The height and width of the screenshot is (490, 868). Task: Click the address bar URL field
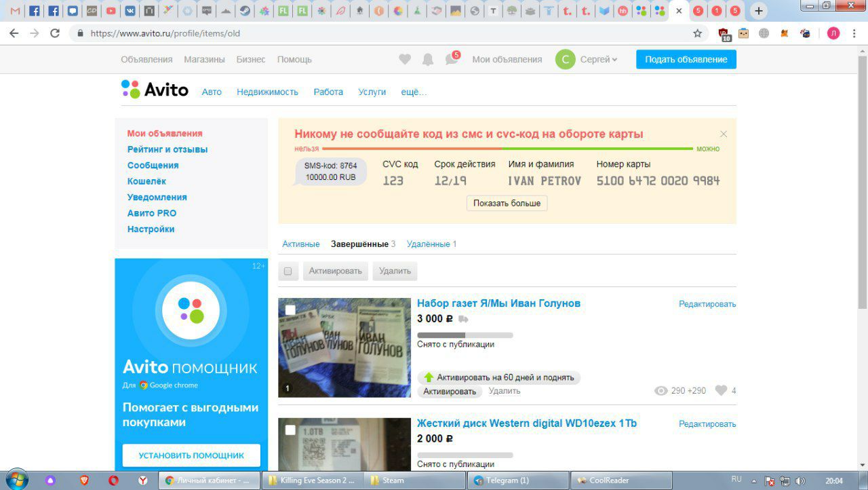[x=387, y=33]
